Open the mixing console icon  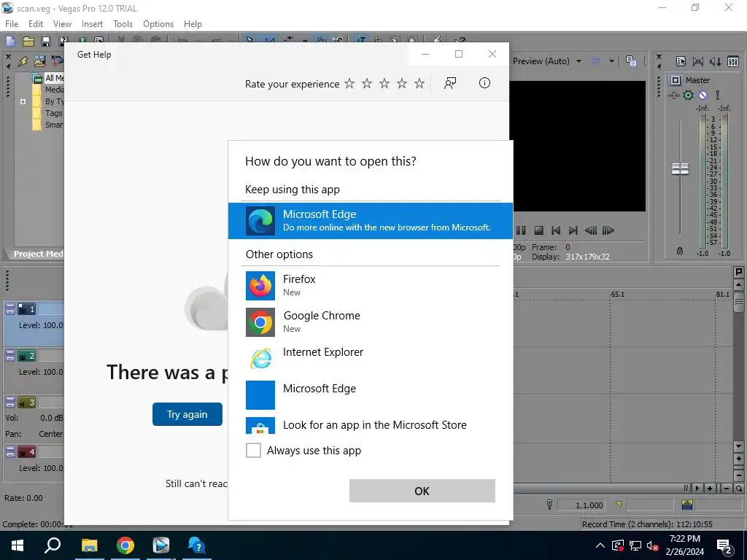pos(733,61)
